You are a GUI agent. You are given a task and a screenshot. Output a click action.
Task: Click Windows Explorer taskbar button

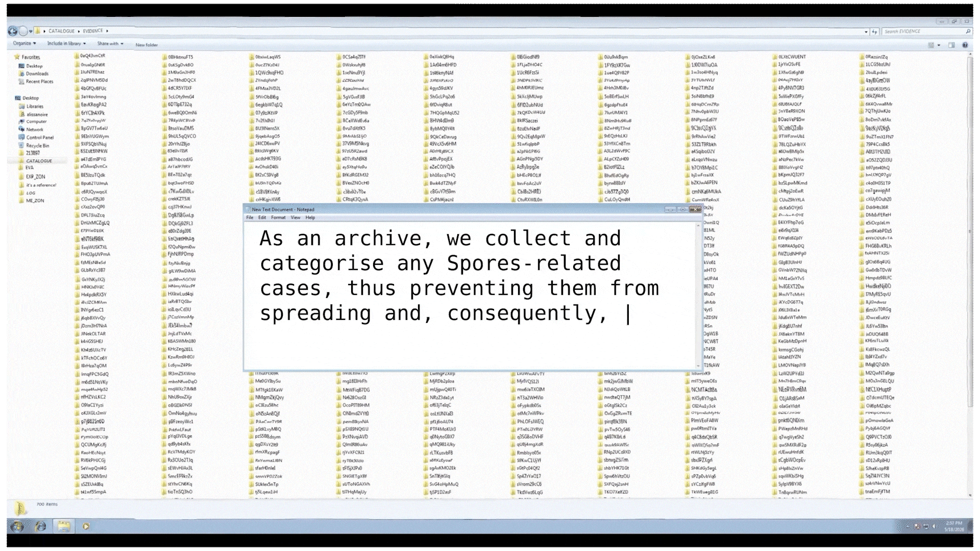pyautogui.click(x=64, y=526)
